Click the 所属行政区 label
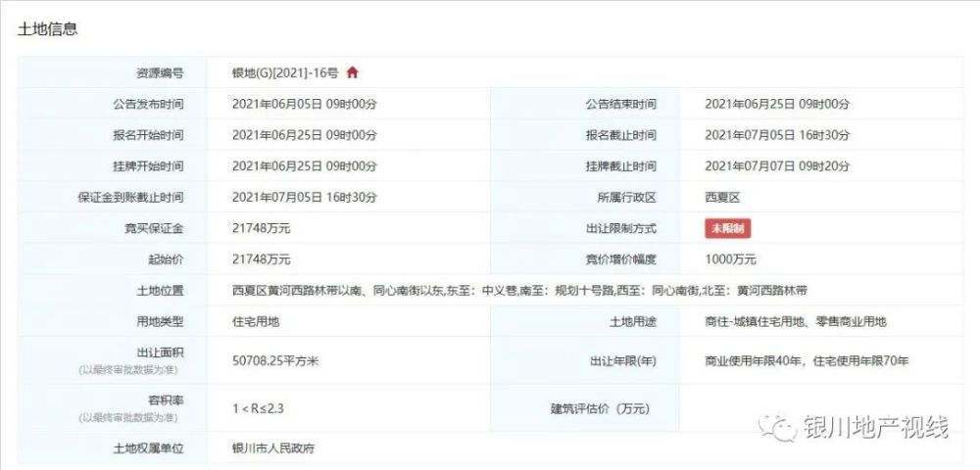Viewport: 980px width, 470px height. pyautogui.click(x=627, y=198)
